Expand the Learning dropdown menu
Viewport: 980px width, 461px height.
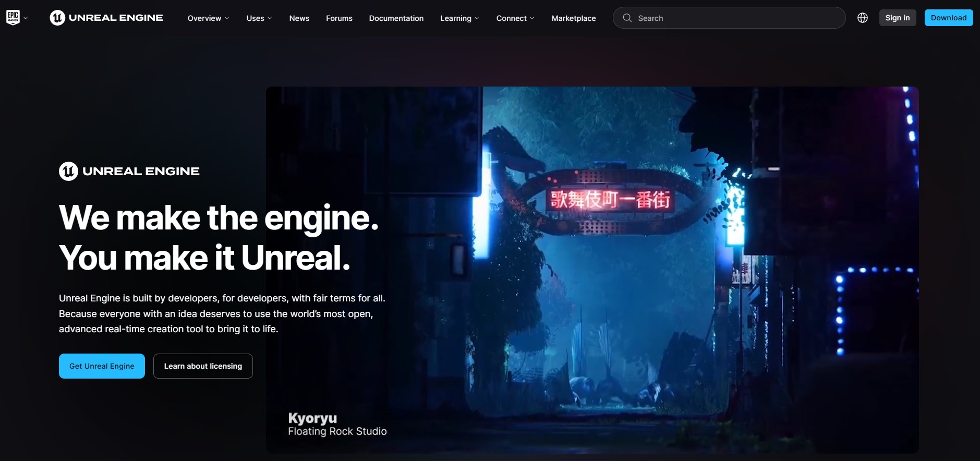(459, 18)
